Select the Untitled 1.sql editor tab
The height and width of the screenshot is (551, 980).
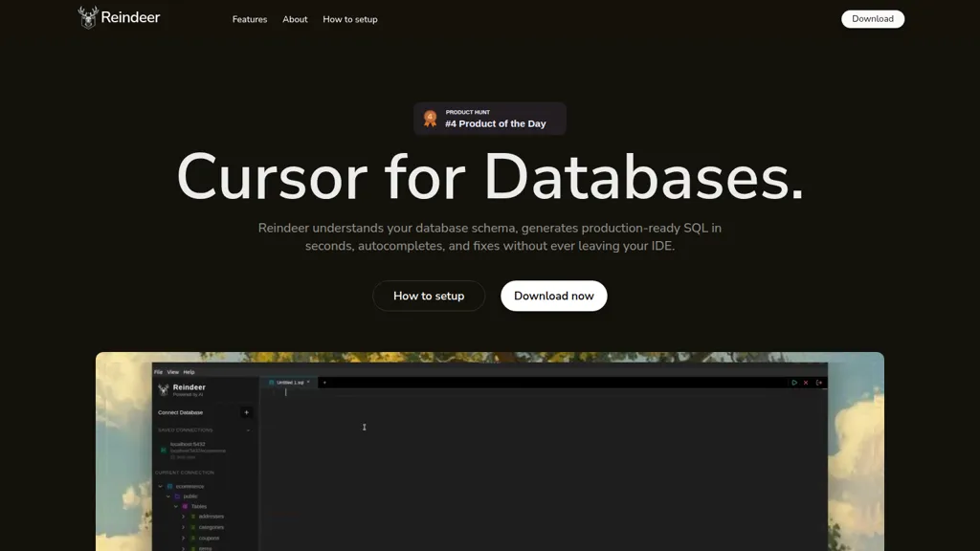(289, 383)
